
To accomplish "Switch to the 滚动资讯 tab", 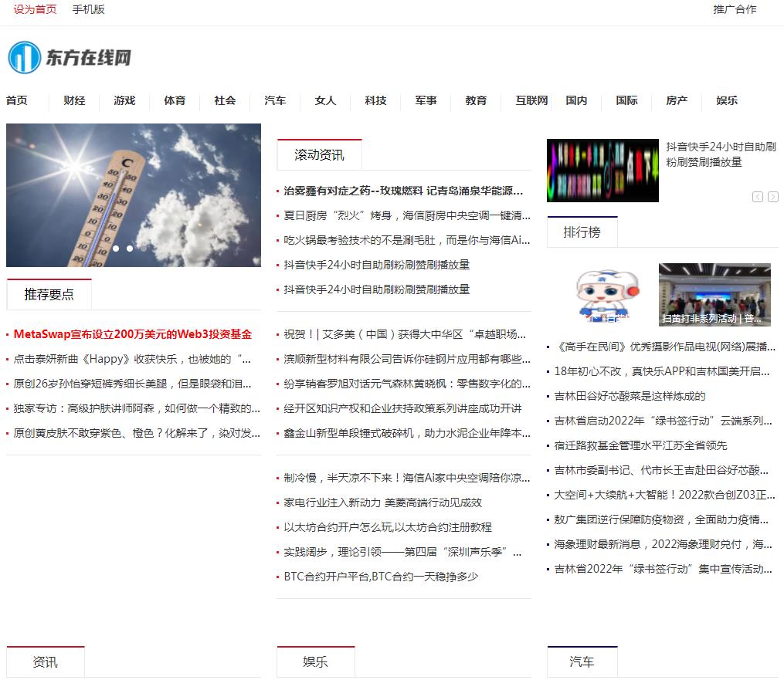I will tap(319, 155).
